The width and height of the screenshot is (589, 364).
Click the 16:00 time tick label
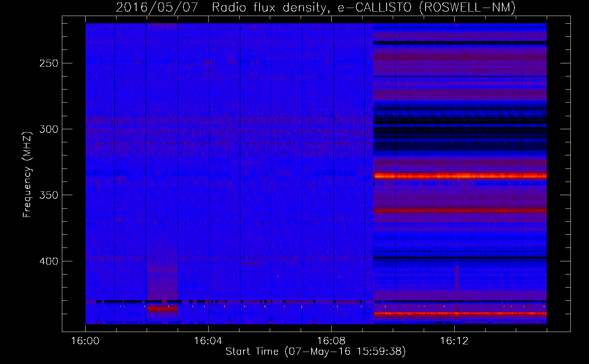(85, 341)
